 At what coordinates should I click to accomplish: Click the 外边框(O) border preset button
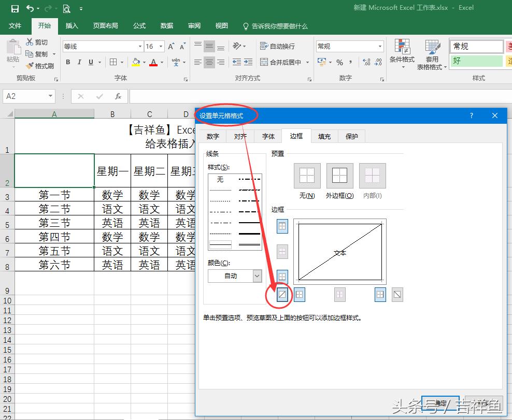tap(339, 176)
